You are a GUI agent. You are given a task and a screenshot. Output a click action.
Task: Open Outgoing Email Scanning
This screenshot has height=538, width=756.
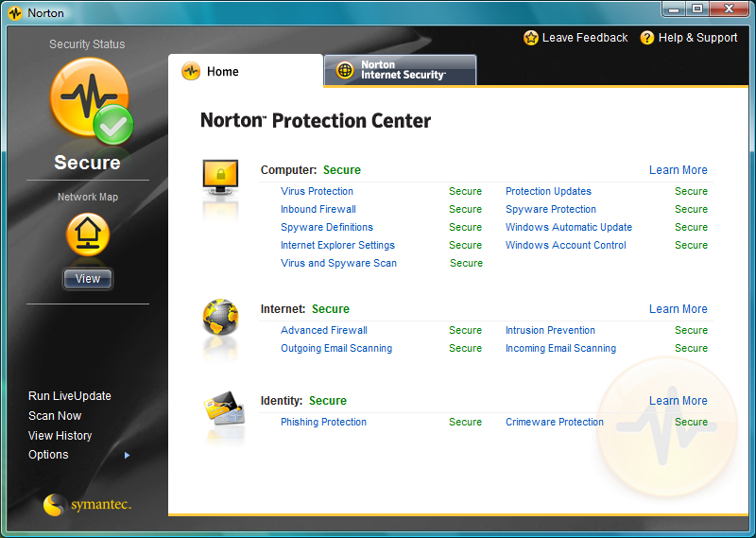[x=336, y=348]
